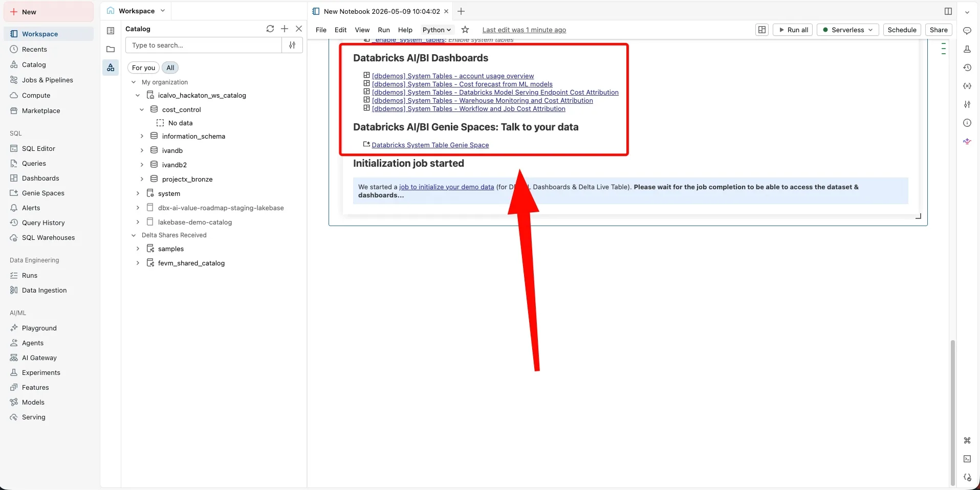
Task: Expand system catalog
Action: click(138, 193)
